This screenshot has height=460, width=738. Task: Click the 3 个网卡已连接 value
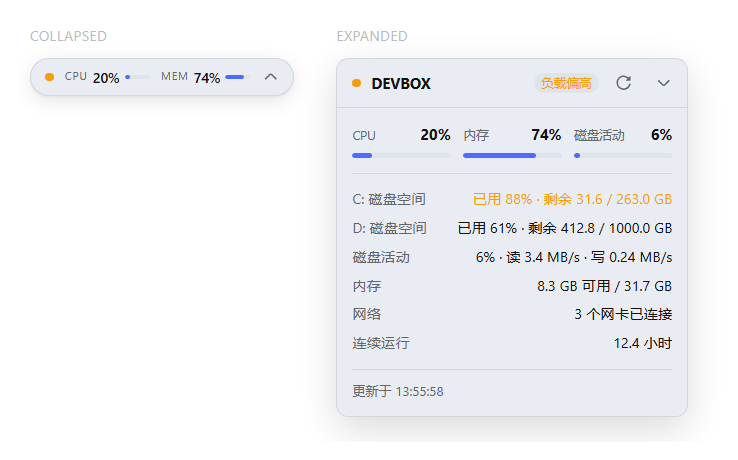point(623,314)
